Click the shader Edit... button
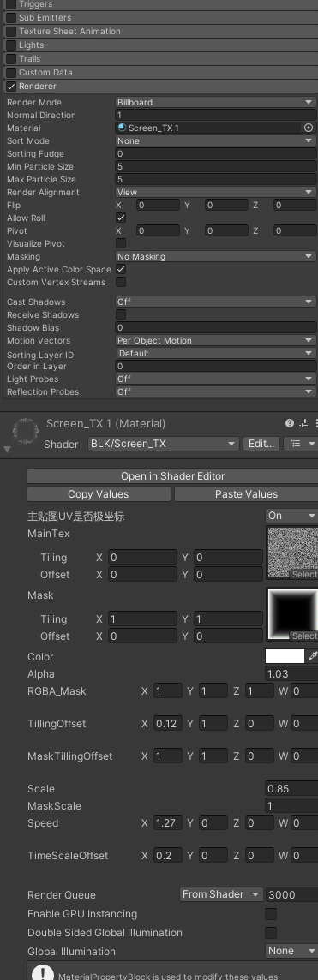 (x=261, y=444)
